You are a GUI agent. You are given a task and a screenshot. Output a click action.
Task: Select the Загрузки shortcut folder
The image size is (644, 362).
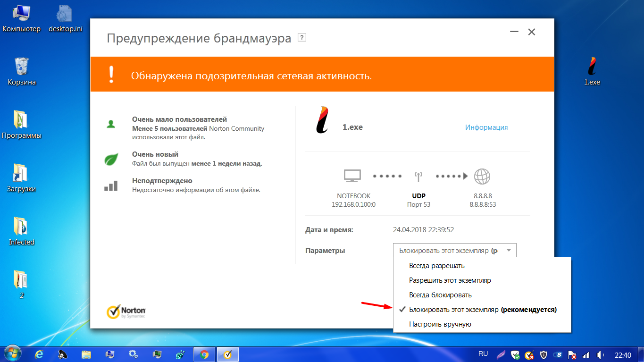(x=22, y=178)
